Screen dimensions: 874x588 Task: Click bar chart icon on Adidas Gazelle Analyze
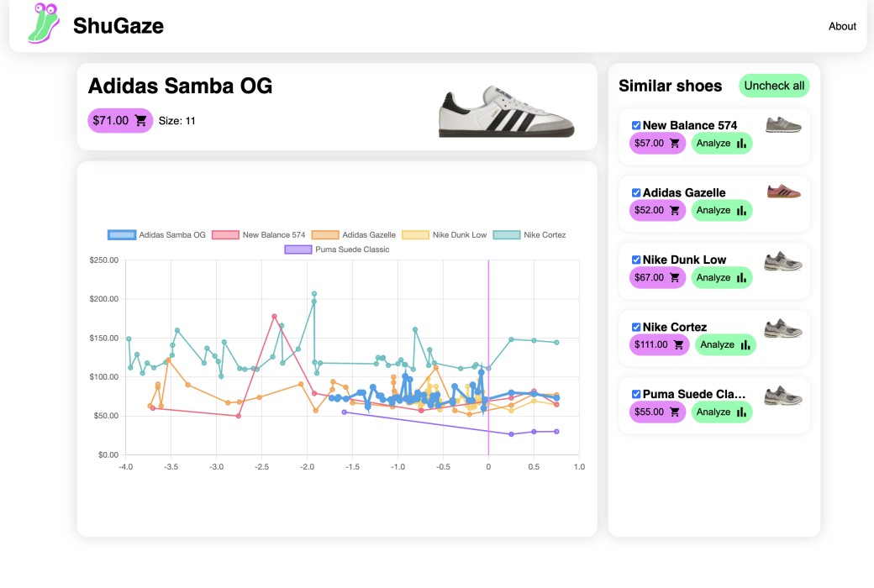coord(741,211)
